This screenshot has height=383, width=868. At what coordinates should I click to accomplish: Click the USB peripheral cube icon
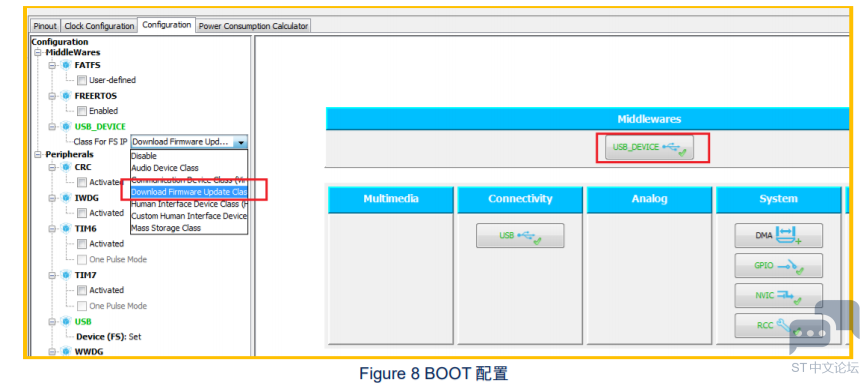click(66, 322)
